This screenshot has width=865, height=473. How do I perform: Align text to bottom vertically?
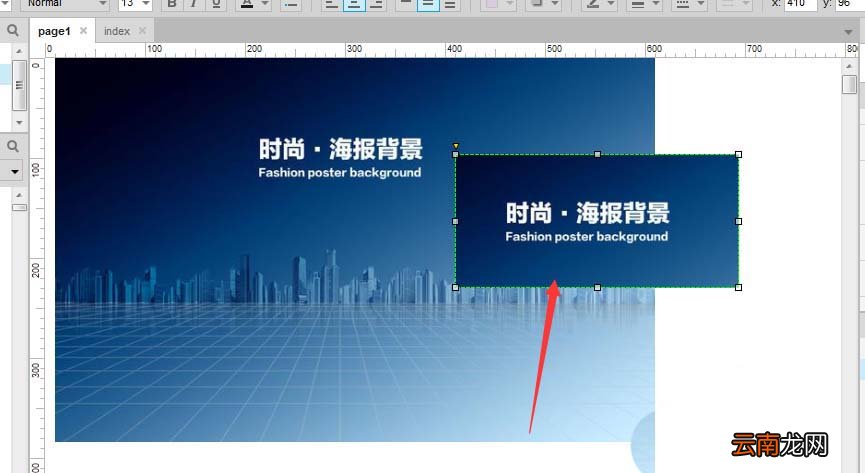pos(450,4)
